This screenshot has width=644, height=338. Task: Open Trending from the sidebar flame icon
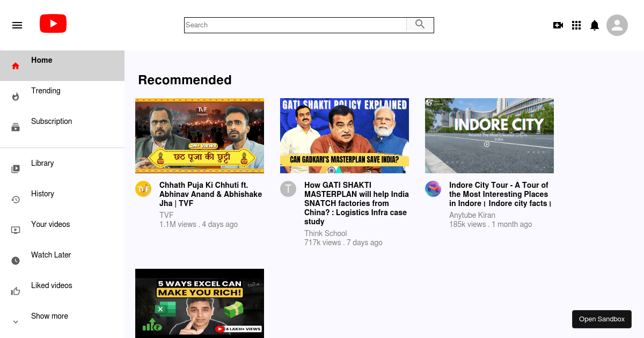[16, 96]
